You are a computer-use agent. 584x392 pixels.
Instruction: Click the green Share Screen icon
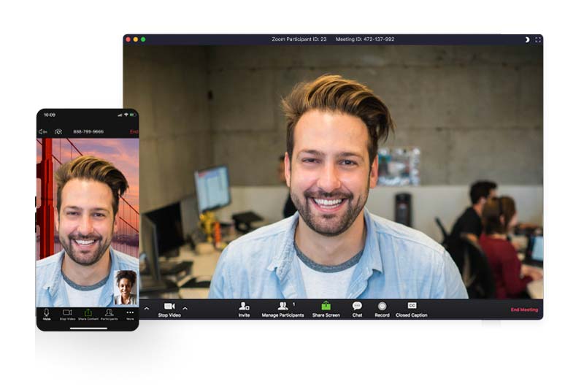(326, 307)
